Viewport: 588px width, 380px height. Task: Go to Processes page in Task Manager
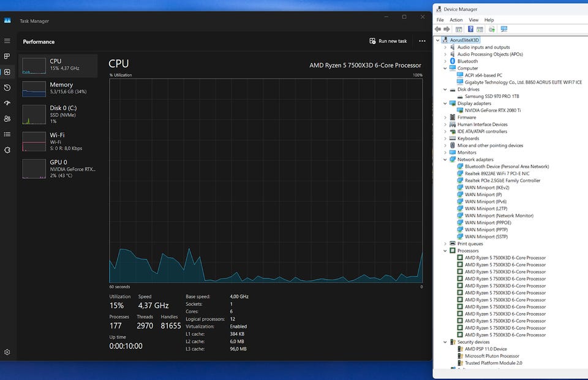click(7, 56)
